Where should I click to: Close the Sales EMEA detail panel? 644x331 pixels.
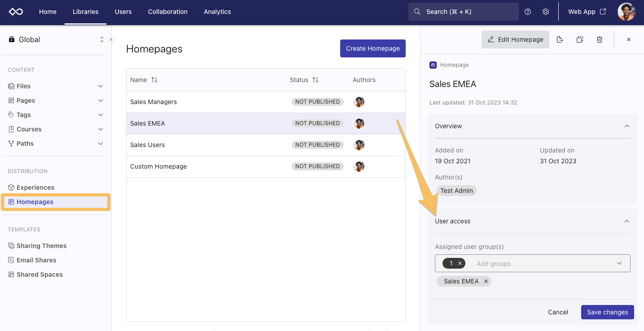click(x=629, y=39)
